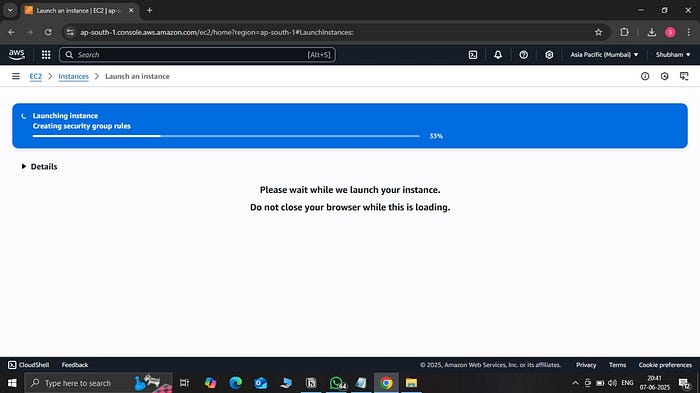Open the Privacy footer link
The height and width of the screenshot is (393, 700).
point(586,365)
